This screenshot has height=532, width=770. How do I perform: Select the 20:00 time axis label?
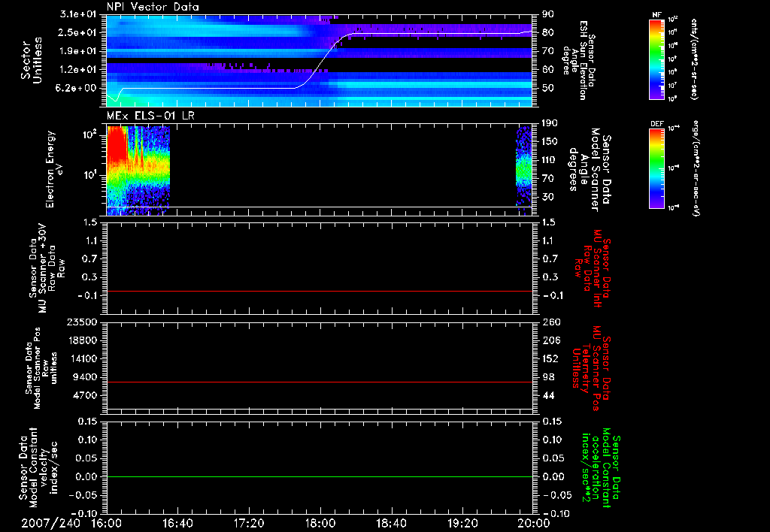point(533,523)
